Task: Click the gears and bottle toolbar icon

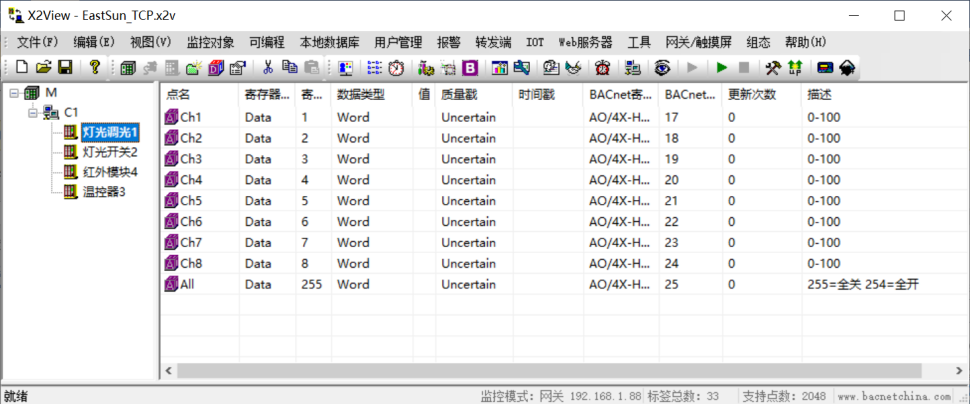Action: [426, 67]
